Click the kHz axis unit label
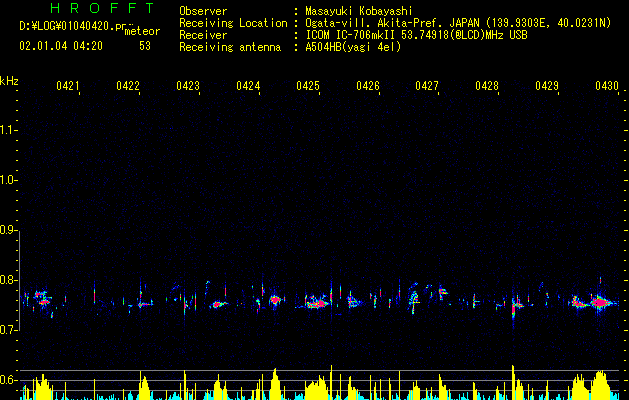 (9, 81)
